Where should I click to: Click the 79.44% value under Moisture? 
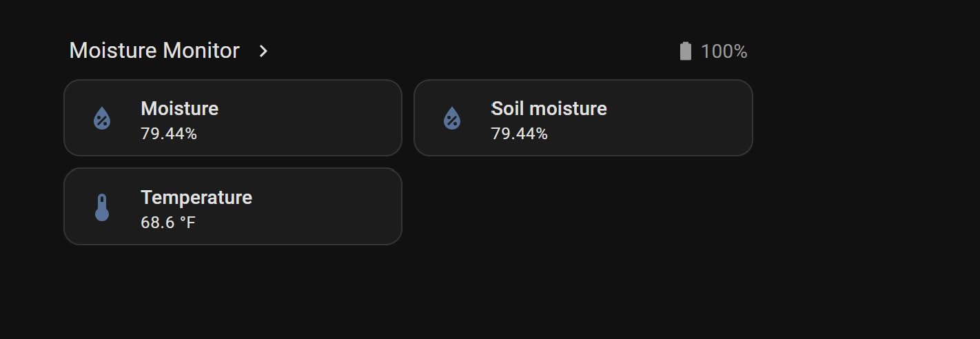[x=169, y=134]
